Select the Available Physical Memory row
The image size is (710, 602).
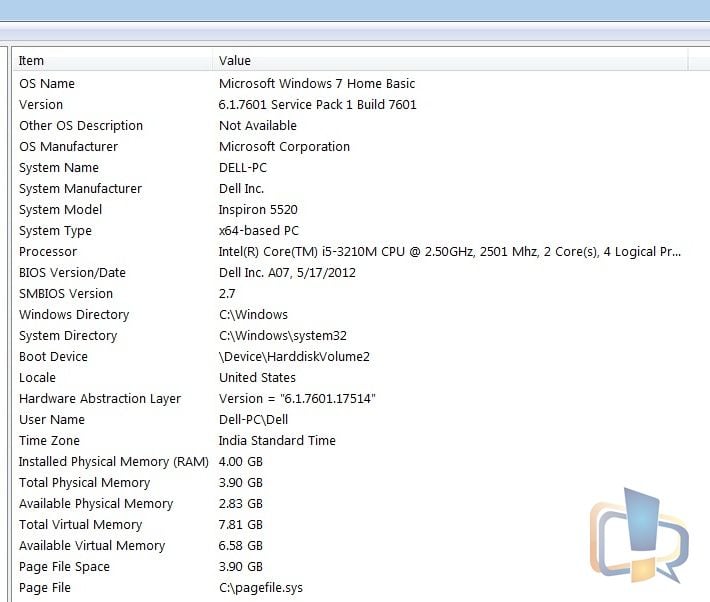96,504
